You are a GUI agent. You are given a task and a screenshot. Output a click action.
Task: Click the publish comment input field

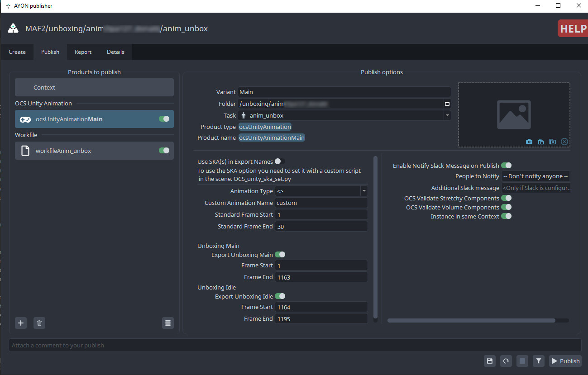click(295, 345)
